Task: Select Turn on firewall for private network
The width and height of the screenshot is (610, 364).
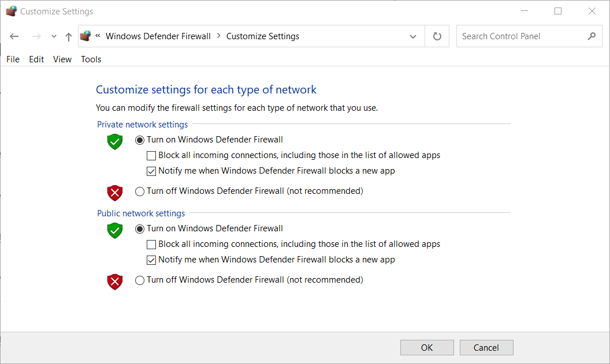Action: (x=140, y=140)
